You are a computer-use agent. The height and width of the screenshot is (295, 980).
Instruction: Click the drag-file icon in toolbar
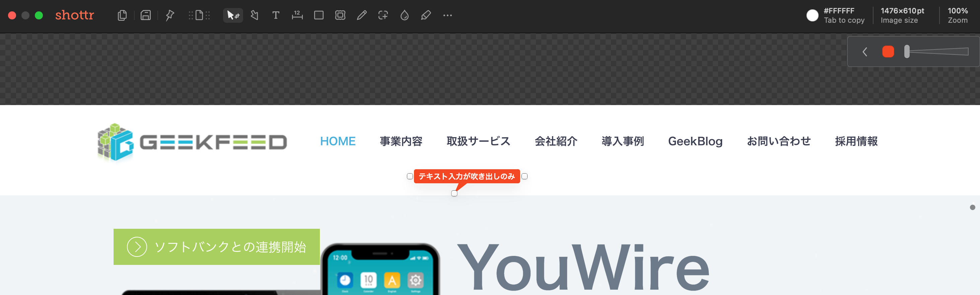pyautogui.click(x=199, y=15)
